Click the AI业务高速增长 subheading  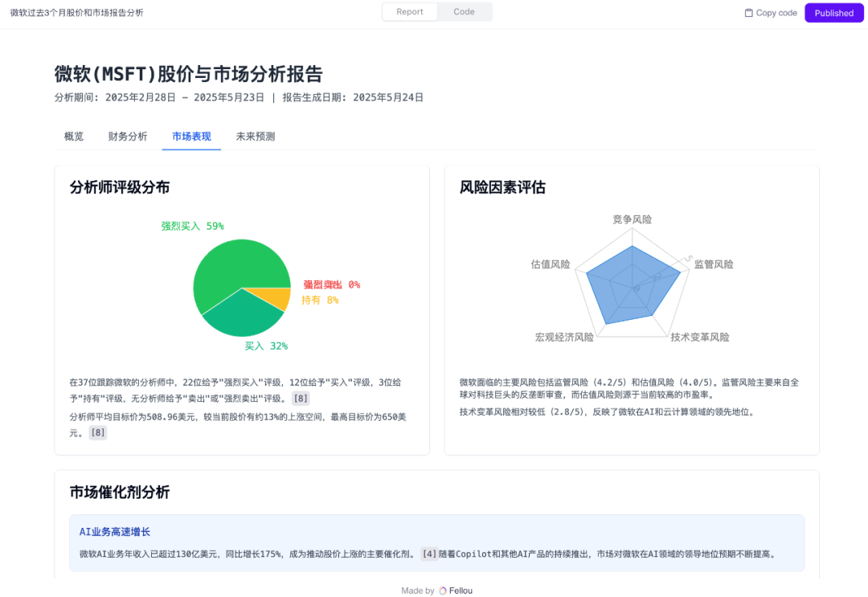[115, 532]
